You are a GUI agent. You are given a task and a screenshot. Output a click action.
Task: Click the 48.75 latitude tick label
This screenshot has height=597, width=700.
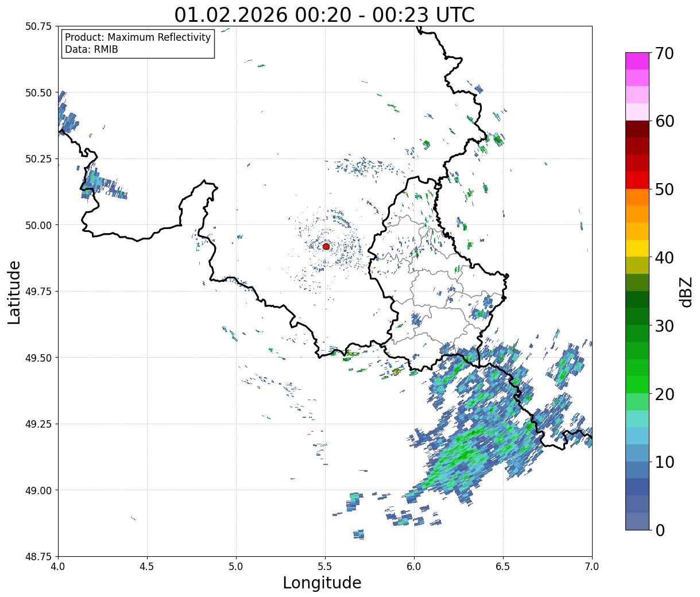coord(38,557)
